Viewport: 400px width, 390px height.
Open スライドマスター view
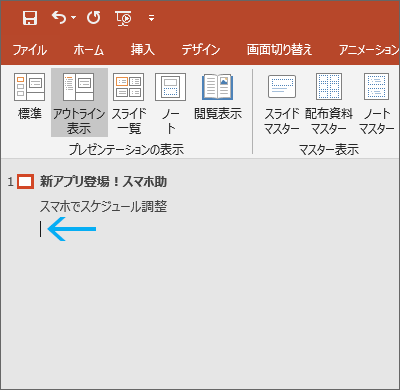[x=282, y=104]
